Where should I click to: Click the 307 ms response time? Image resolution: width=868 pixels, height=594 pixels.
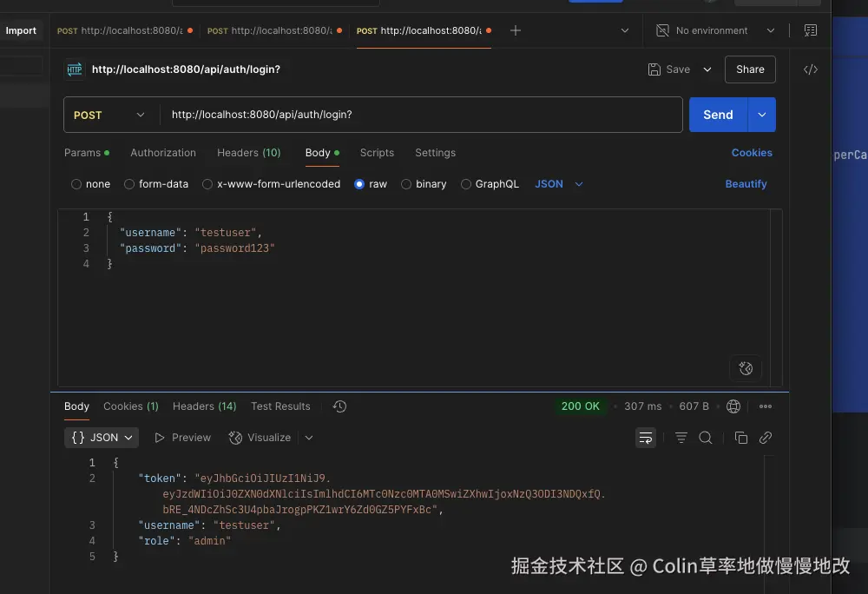642,406
